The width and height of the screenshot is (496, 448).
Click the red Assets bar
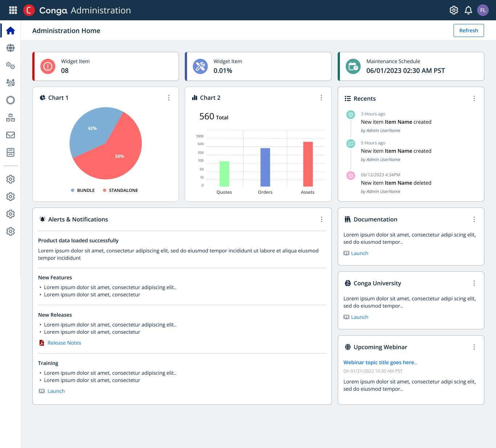[308, 164]
